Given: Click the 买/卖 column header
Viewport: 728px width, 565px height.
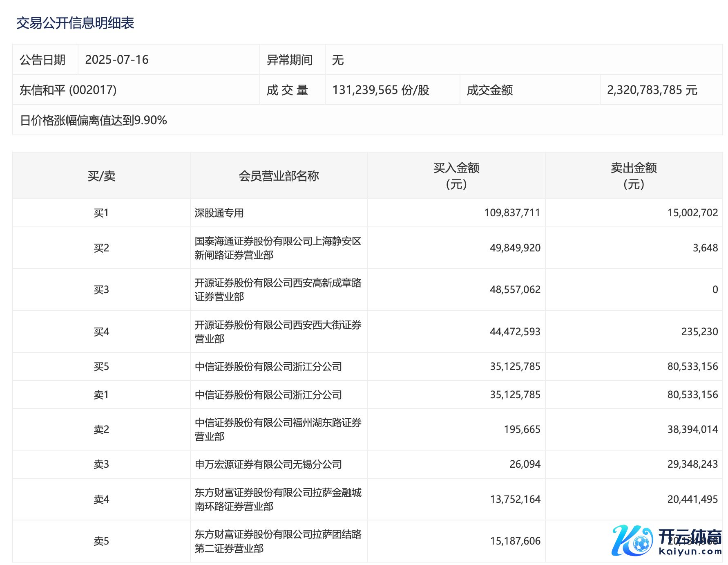Looking at the screenshot, I should (101, 176).
